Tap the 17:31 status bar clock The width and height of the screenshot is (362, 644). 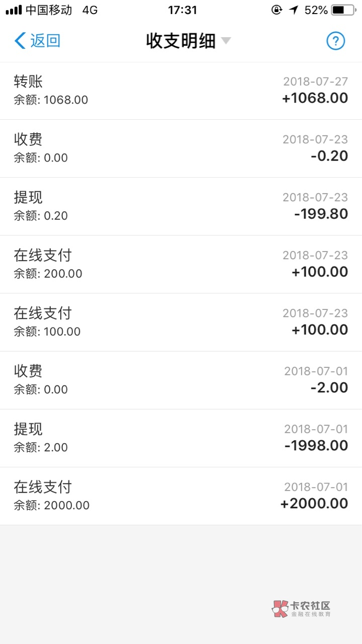[x=182, y=10]
